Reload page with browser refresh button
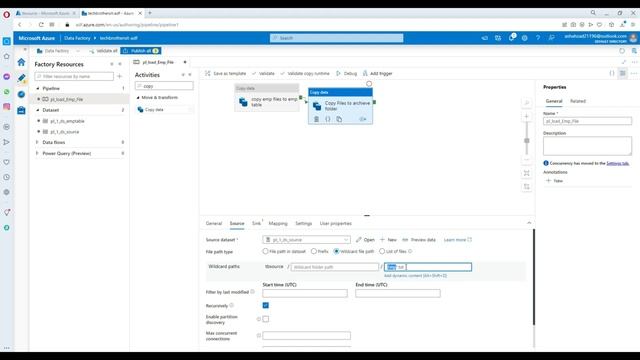Image resolution: width=640 pixels, height=360 pixels. click(41, 24)
